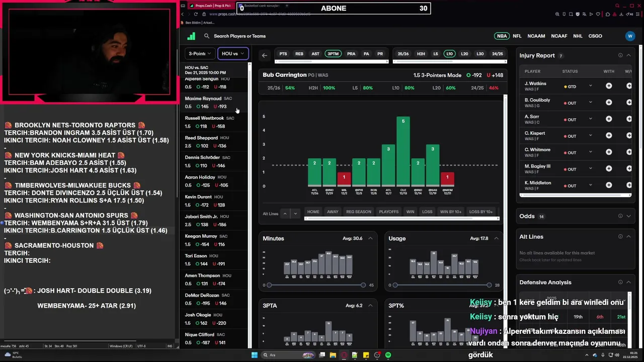Add K. Middleton to WITH filter

(609, 186)
